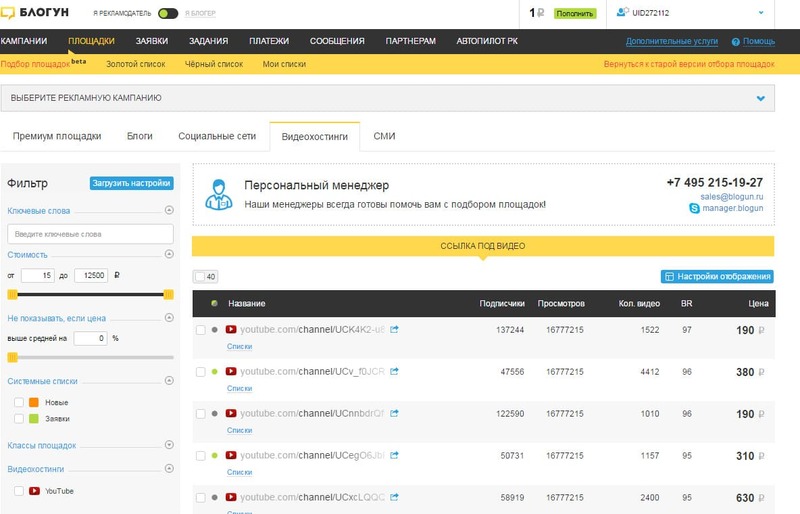This screenshot has width=800, height=514.
Task: Expand the campaign selection dropdown
Action: pyautogui.click(x=760, y=98)
